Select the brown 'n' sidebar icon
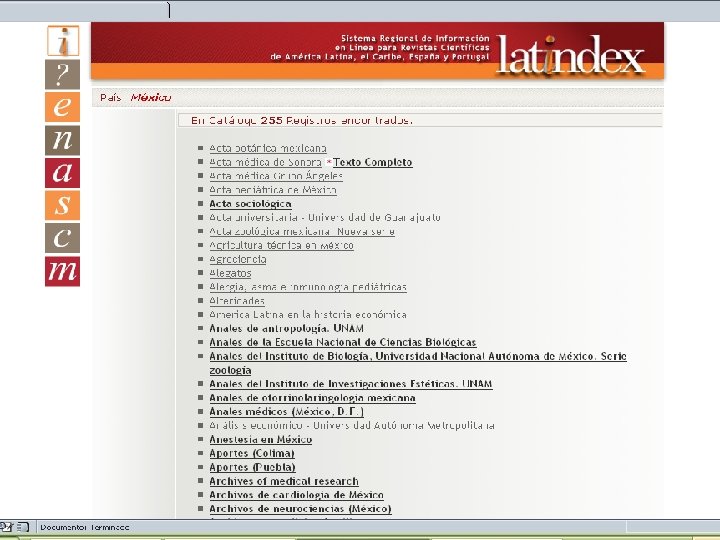The image size is (720, 540). click(62, 140)
